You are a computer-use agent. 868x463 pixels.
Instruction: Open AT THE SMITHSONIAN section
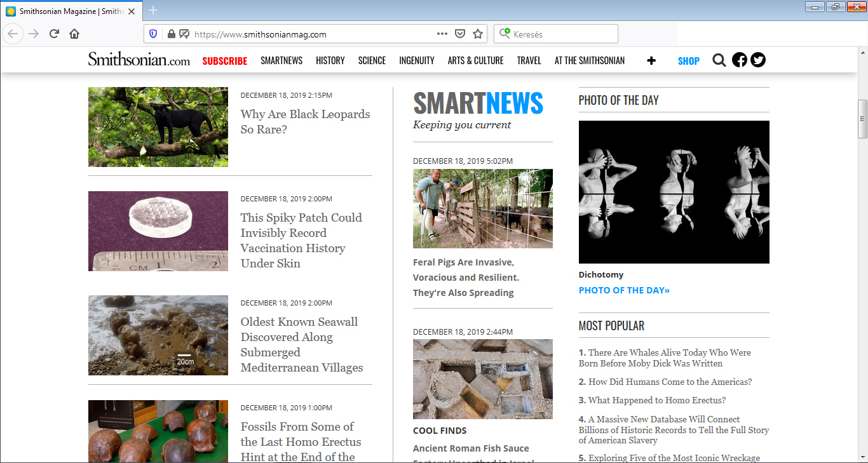(x=590, y=60)
